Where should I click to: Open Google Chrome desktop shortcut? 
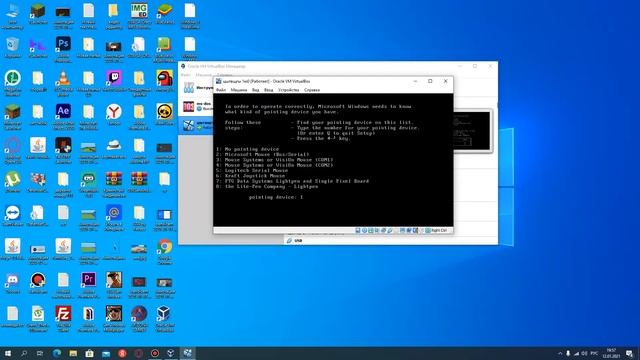pyautogui.click(x=164, y=251)
